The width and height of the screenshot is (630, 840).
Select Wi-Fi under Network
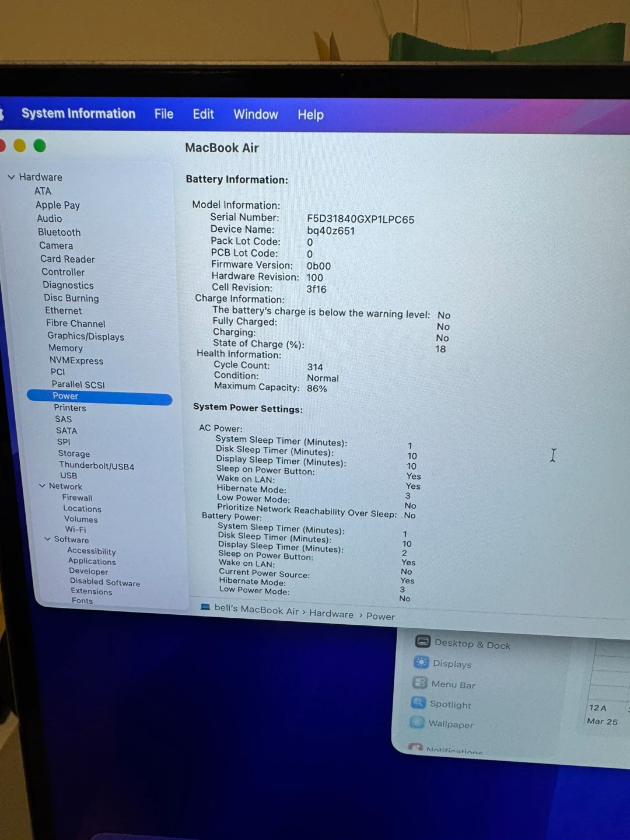click(x=75, y=529)
